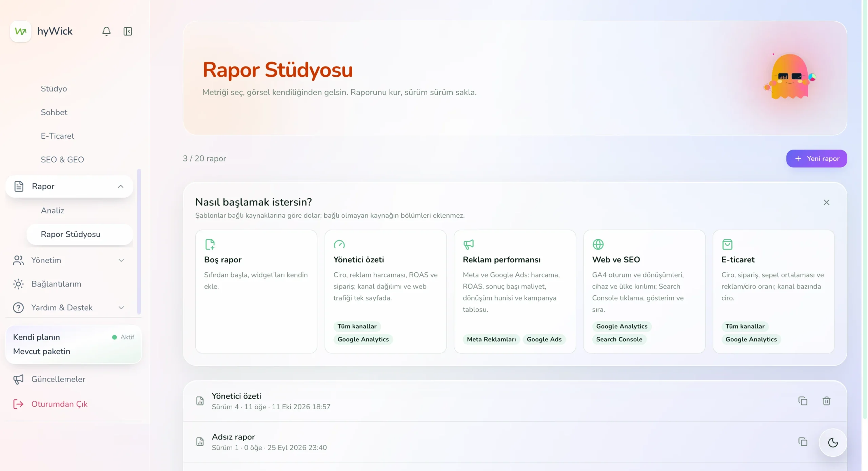Open the Yönetici özeti saved report
This screenshot has height=471, width=868.
[515, 401]
